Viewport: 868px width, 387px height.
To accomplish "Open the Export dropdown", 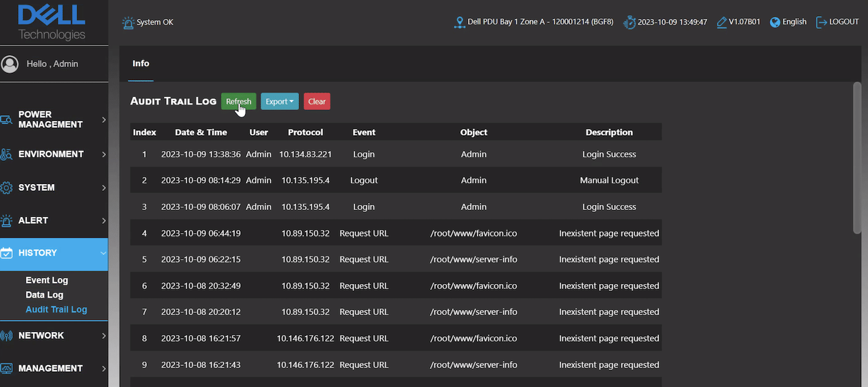I will pyautogui.click(x=279, y=101).
